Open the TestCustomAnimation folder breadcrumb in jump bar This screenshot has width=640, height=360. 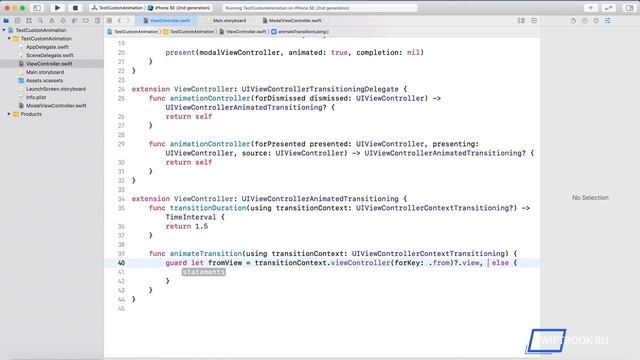pyautogui.click(x=189, y=31)
